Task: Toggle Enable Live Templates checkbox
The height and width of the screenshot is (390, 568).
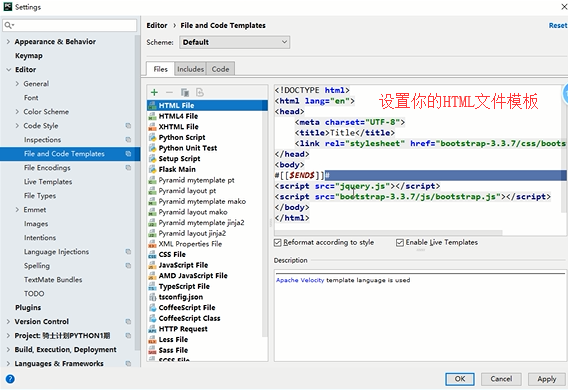Action: tap(400, 242)
